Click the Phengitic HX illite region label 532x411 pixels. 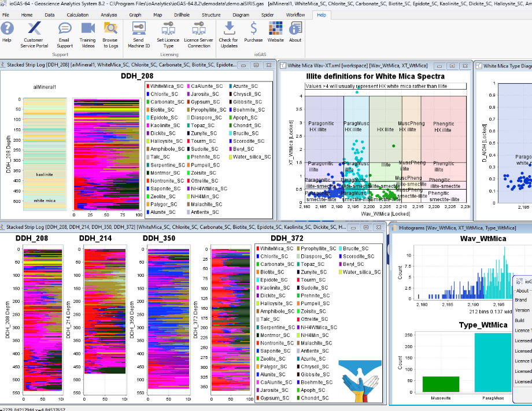click(x=443, y=127)
